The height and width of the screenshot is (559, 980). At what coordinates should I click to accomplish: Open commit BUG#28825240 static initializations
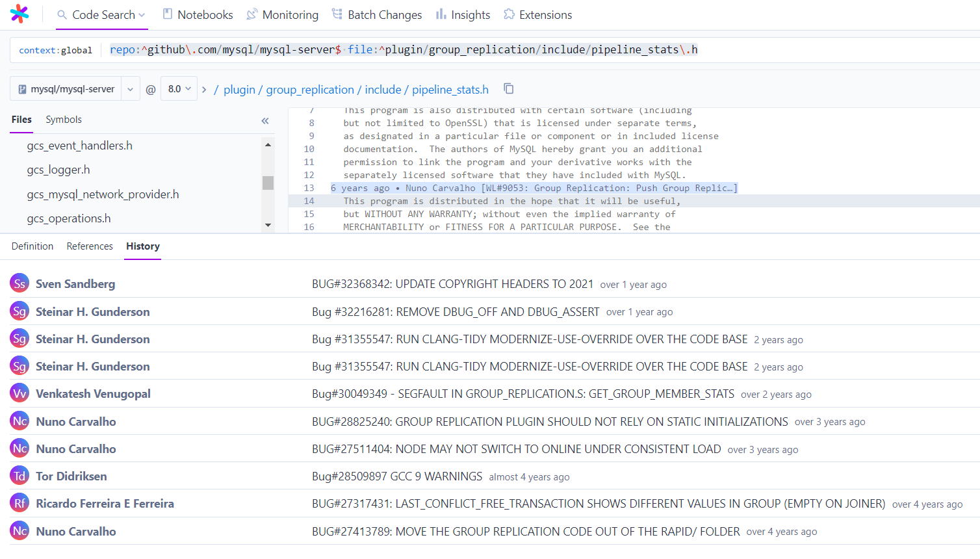pyautogui.click(x=550, y=422)
